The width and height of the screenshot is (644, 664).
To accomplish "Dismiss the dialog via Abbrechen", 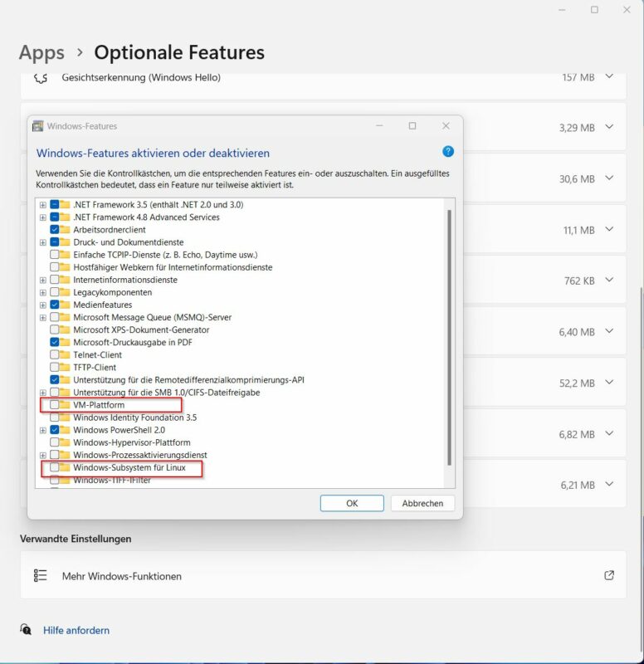I will coord(422,503).
